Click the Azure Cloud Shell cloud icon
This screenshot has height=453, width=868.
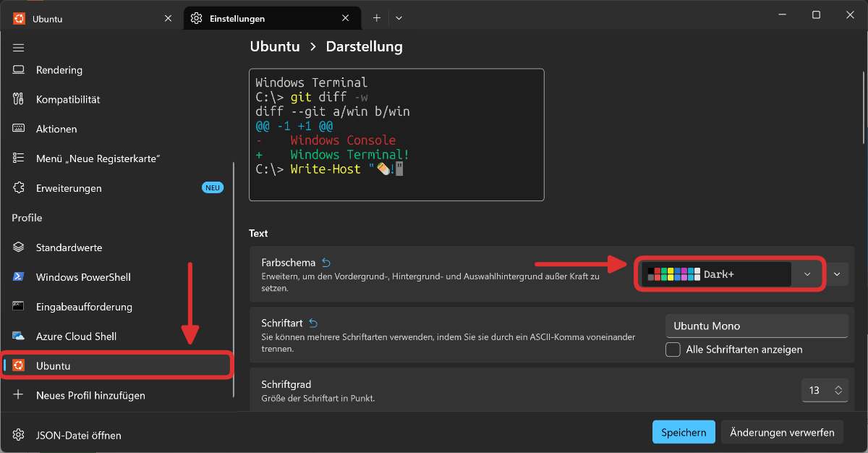[x=19, y=336]
